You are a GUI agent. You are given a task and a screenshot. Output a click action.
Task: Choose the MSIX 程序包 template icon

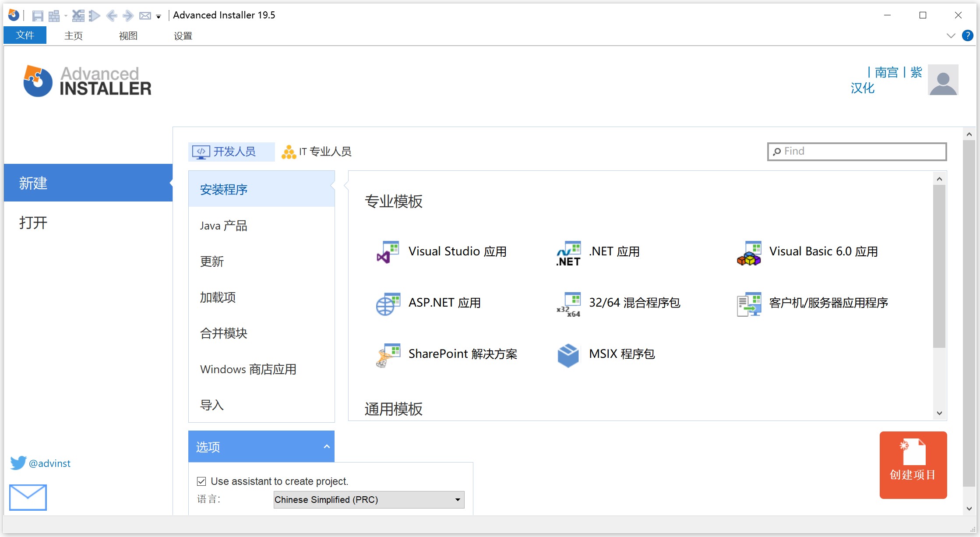[568, 355]
